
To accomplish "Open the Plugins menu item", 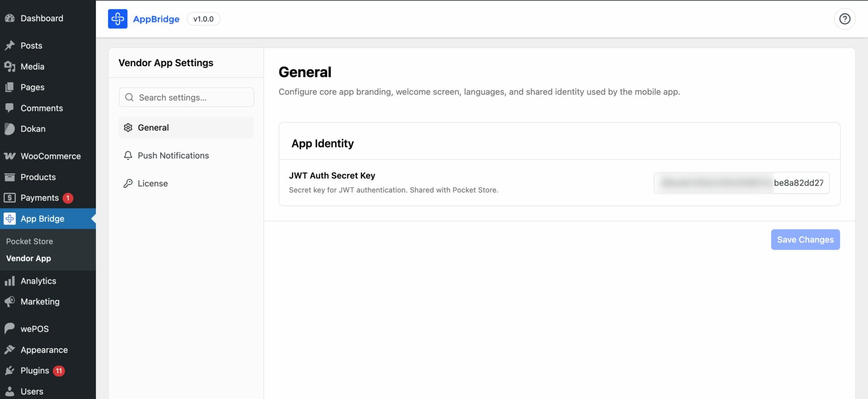I will (48, 370).
